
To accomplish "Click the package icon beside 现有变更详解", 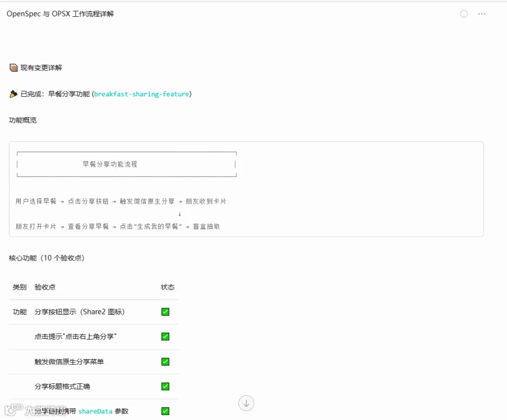I will (x=14, y=68).
